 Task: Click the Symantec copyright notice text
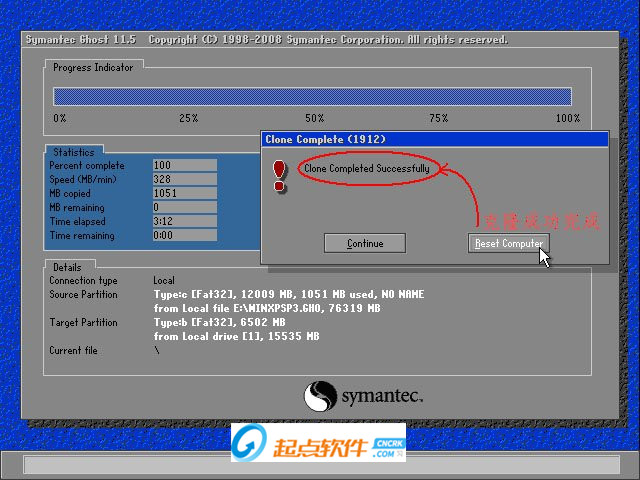(328, 40)
